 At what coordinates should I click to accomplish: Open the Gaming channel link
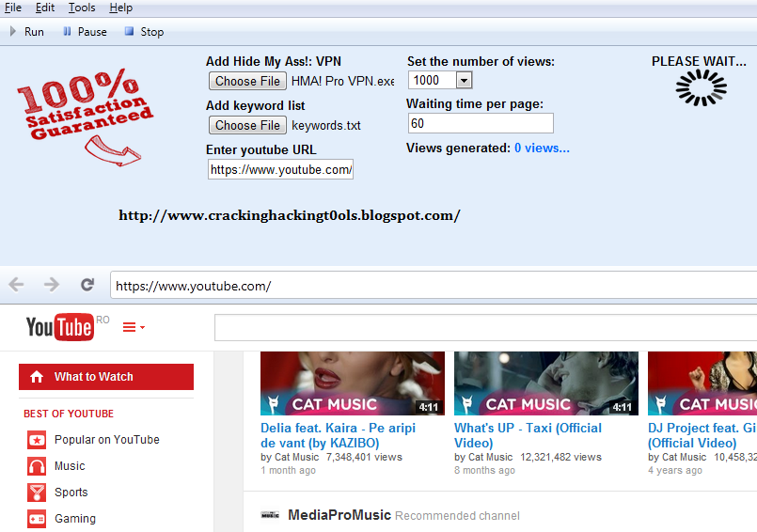(x=75, y=519)
